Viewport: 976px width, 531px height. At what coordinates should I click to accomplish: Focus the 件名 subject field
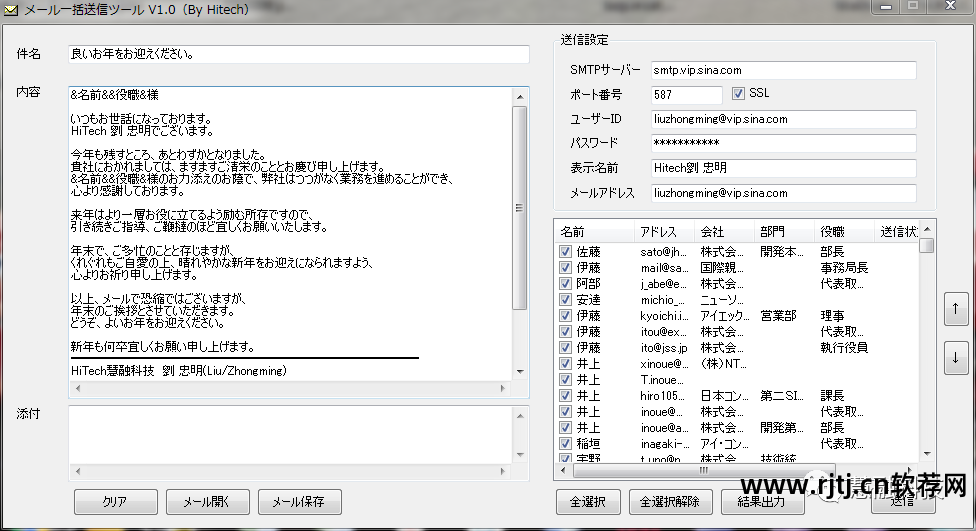pyautogui.click(x=299, y=54)
